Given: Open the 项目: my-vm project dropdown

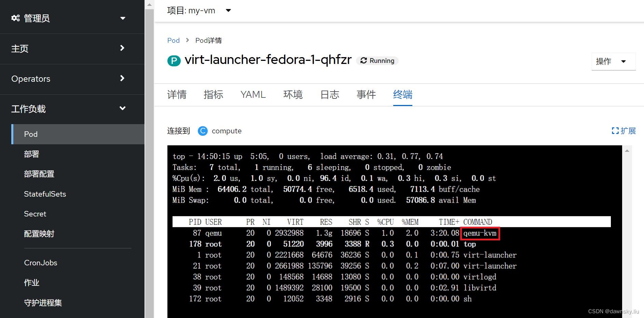Looking at the screenshot, I should click(228, 10).
